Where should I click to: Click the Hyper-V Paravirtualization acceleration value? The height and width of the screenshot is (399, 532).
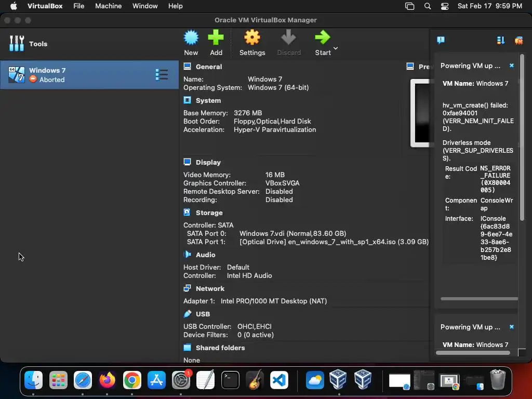[x=275, y=129]
